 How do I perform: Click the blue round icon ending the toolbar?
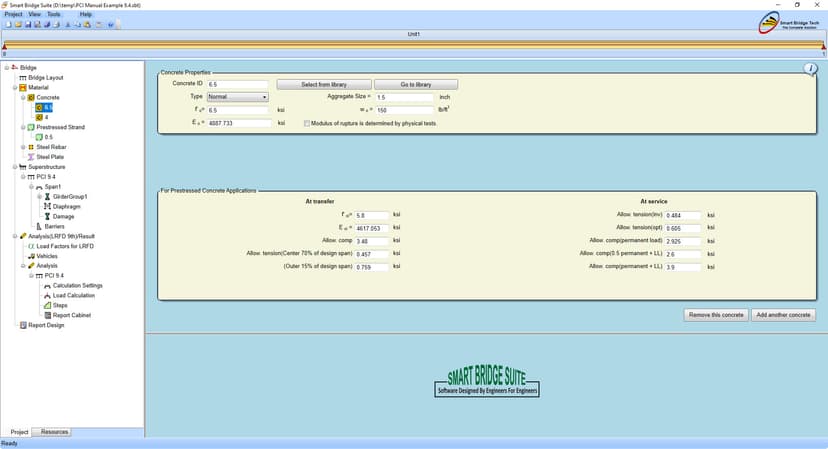coord(111,24)
